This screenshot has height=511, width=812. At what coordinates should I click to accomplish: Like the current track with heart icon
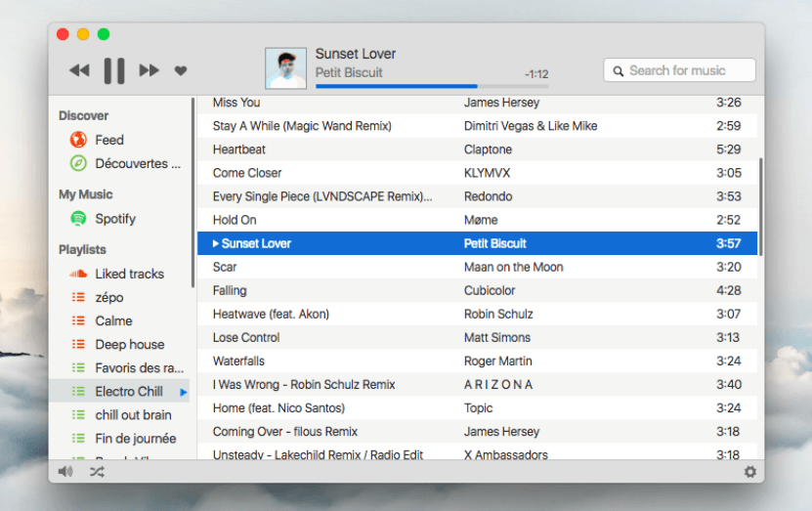click(181, 70)
